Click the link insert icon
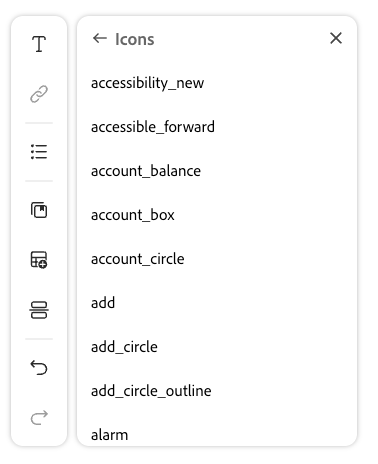 (39, 94)
